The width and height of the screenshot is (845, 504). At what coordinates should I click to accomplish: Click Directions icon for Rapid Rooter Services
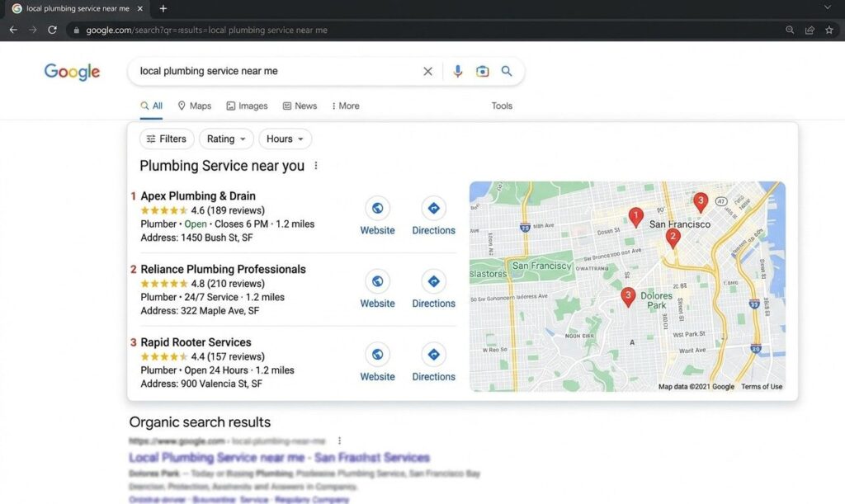coord(433,355)
